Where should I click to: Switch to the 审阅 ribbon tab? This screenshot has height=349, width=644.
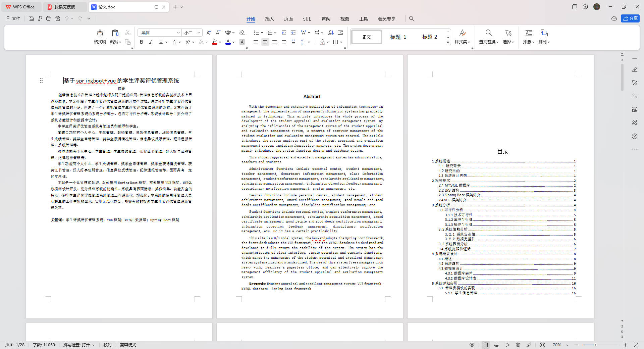(326, 19)
